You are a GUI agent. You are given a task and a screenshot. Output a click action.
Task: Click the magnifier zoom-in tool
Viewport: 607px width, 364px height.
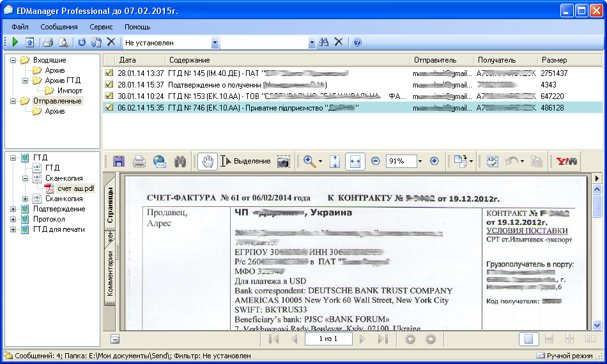point(309,162)
